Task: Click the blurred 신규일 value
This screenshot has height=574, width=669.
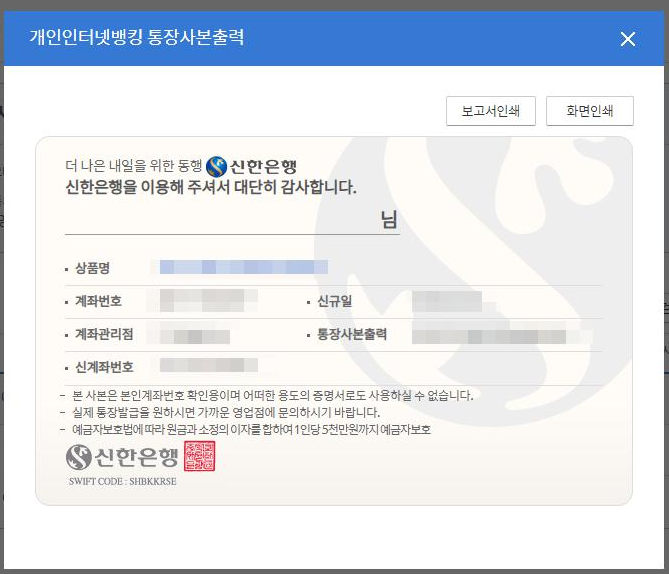Action: click(x=448, y=301)
